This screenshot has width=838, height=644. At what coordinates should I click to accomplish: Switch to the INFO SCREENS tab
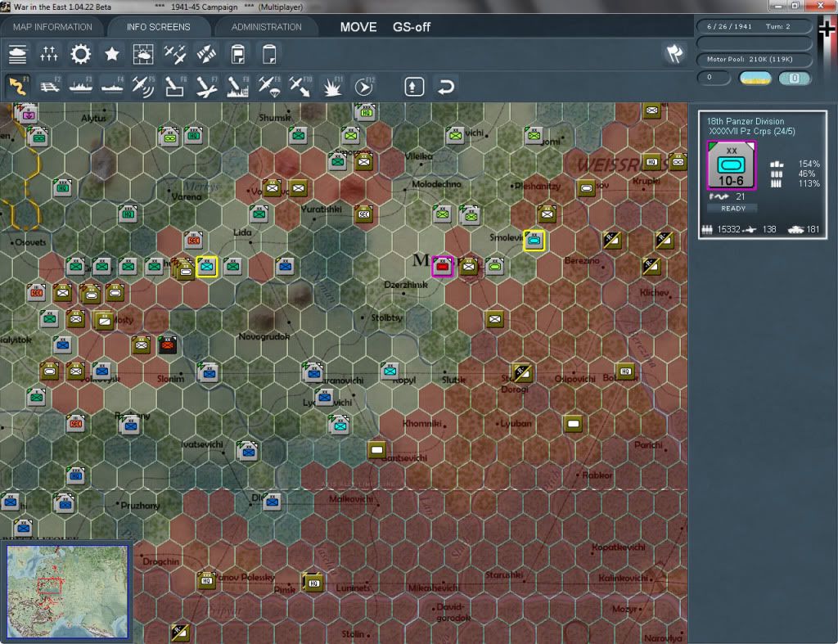tap(158, 27)
